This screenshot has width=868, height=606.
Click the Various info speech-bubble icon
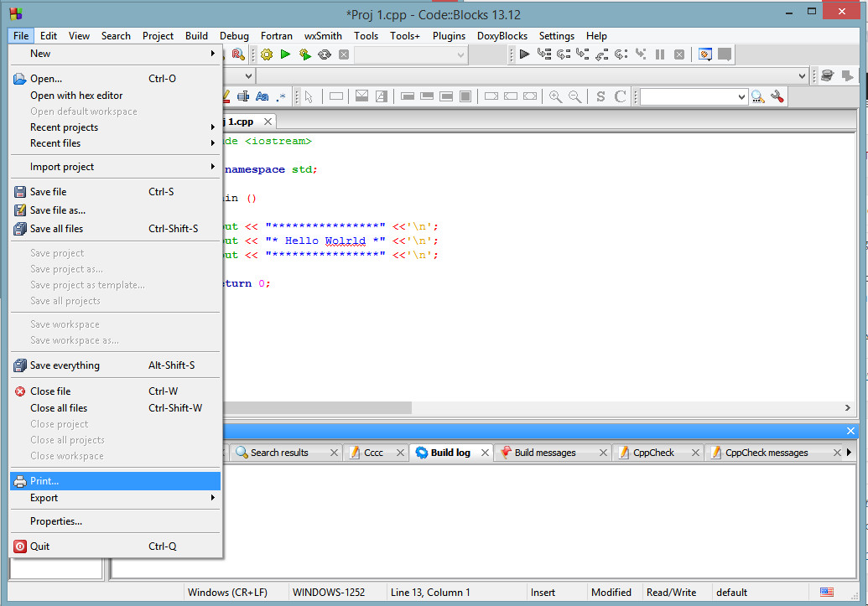[x=725, y=54]
